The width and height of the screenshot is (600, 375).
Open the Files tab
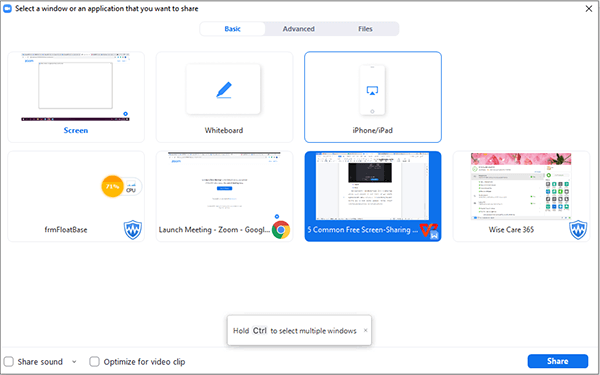click(365, 29)
